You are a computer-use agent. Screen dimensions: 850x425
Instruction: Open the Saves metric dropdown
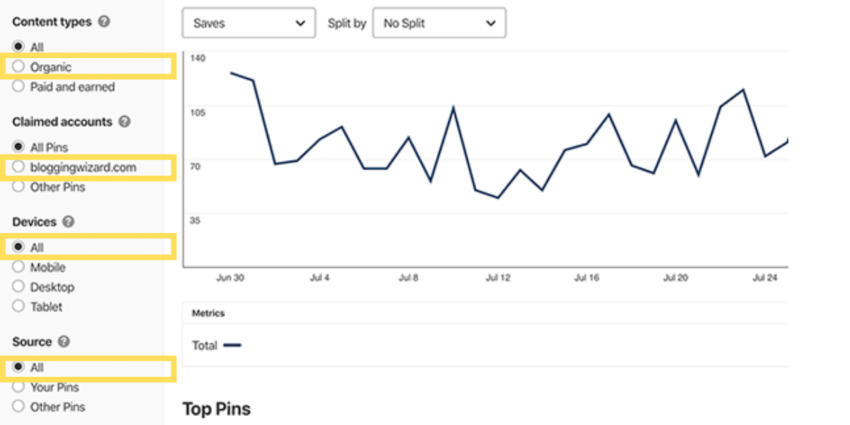(248, 22)
